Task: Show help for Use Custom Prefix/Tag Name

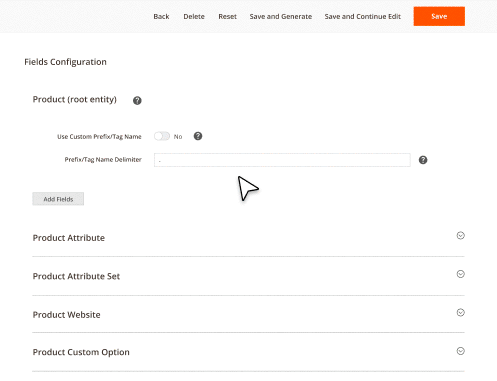Action: click(198, 136)
